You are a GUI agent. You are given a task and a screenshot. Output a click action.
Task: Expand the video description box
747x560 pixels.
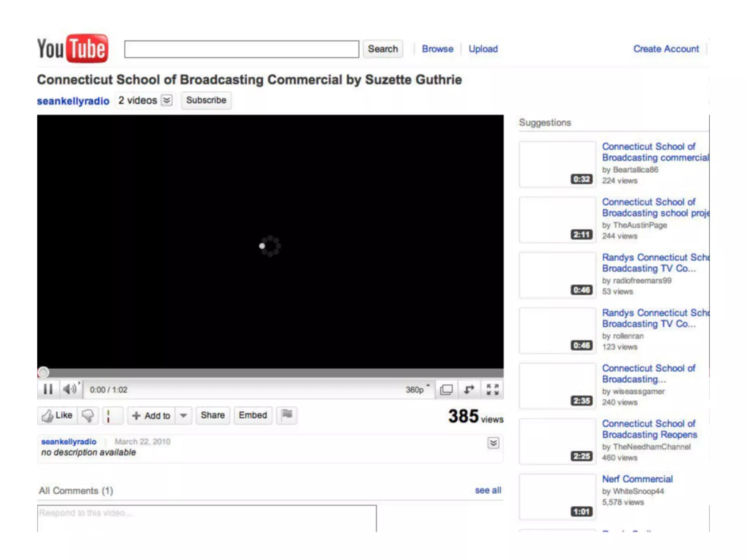[493, 443]
